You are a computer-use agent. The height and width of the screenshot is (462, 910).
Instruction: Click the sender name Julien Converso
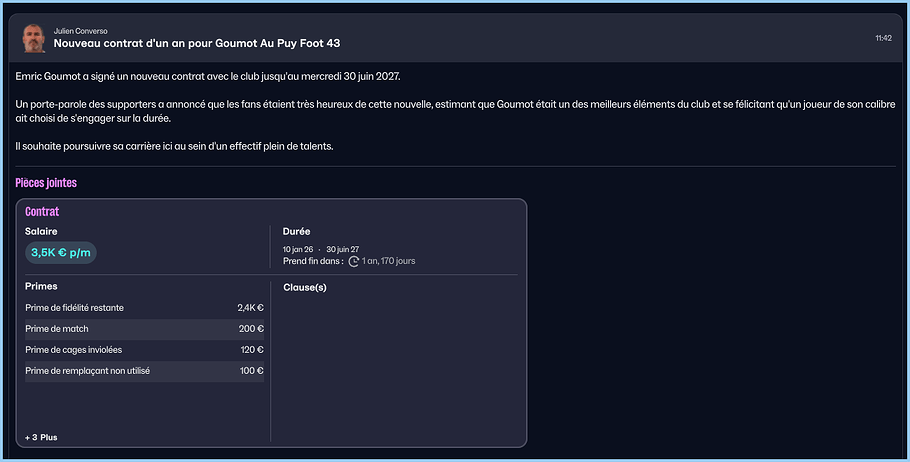pos(80,31)
